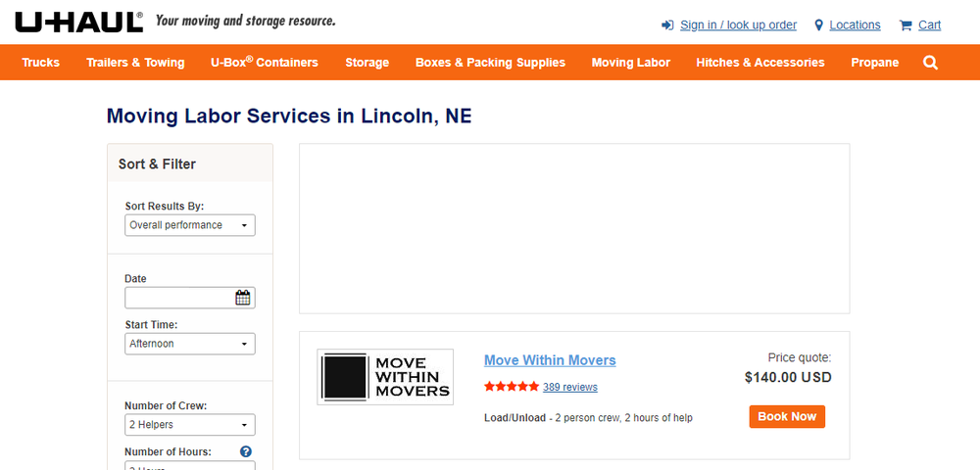The image size is (980, 470).
Task: Click the five-star rating icons
Action: coord(511,387)
